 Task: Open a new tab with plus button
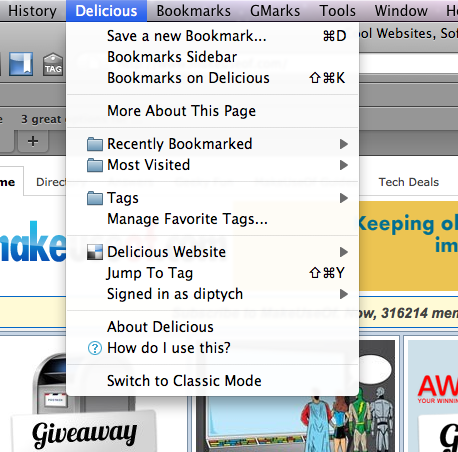click(33, 141)
